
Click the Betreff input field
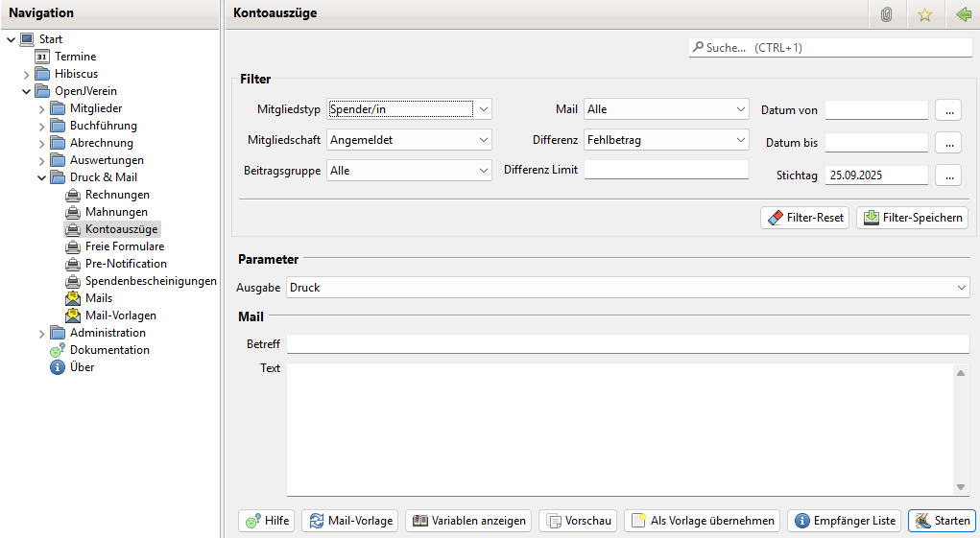627,344
